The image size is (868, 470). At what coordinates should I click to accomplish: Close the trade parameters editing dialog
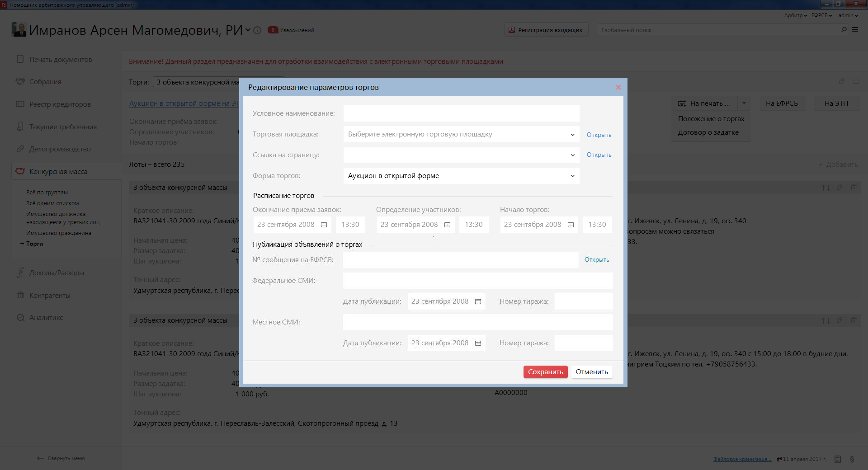click(618, 87)
